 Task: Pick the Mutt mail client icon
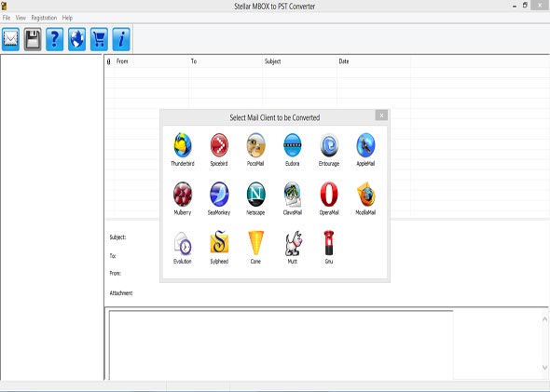tap(293, 243)
